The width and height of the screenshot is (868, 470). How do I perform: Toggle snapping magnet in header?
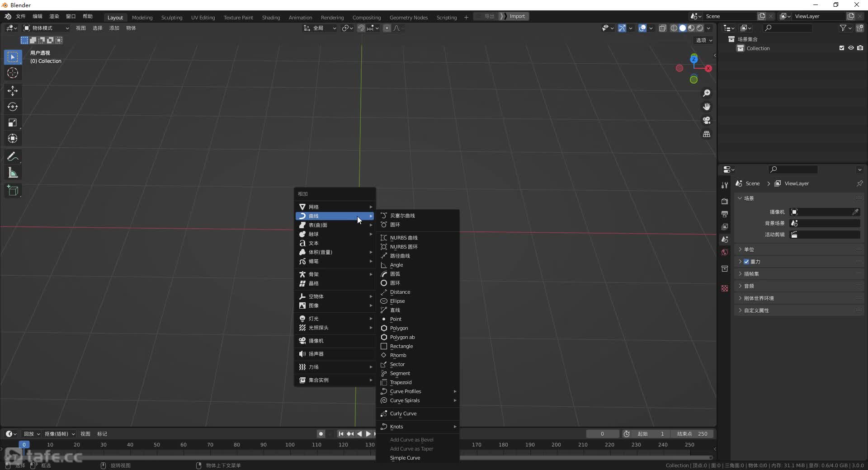tap(361, 28)
